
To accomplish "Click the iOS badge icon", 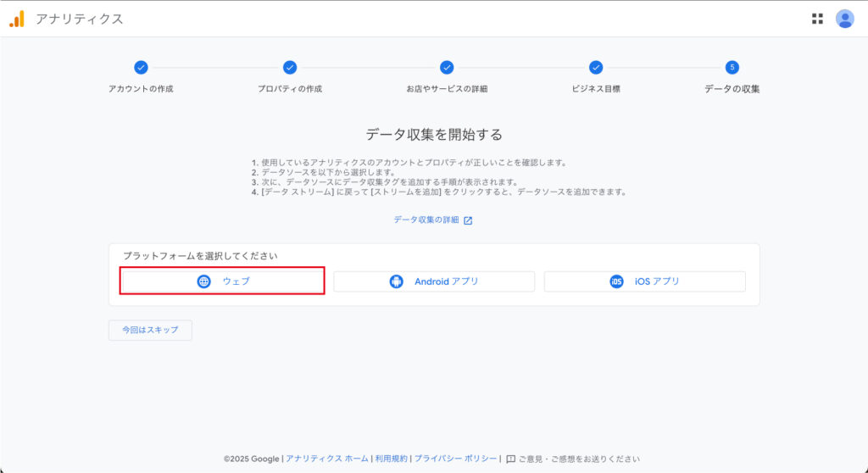I will click(x=616, y=281).
